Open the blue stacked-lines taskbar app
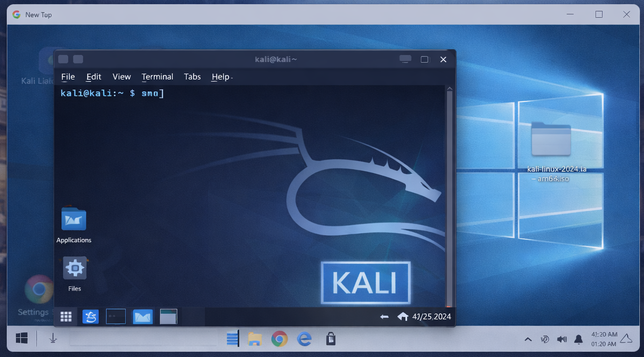The height and width of the screenshot is (357, 644). point(233,339)
